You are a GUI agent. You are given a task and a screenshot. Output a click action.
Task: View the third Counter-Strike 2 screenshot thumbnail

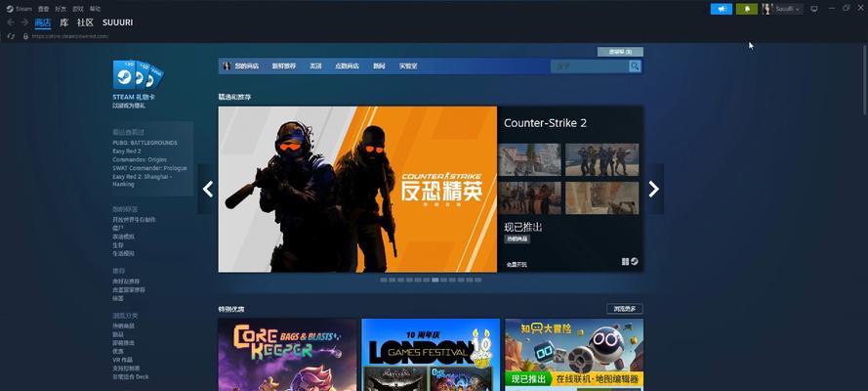pos(529,197)
